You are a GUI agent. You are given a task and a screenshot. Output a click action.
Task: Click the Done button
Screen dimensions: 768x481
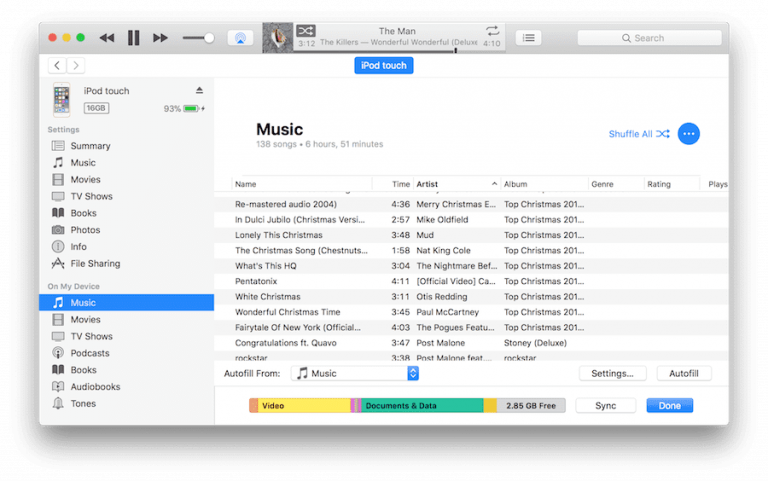tap(670, 406)
